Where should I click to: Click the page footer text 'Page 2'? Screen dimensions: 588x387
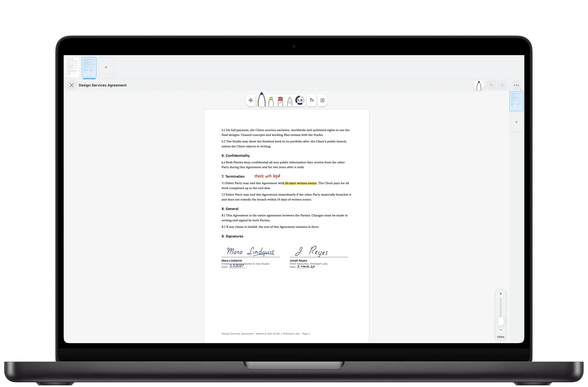click(306, 334)
